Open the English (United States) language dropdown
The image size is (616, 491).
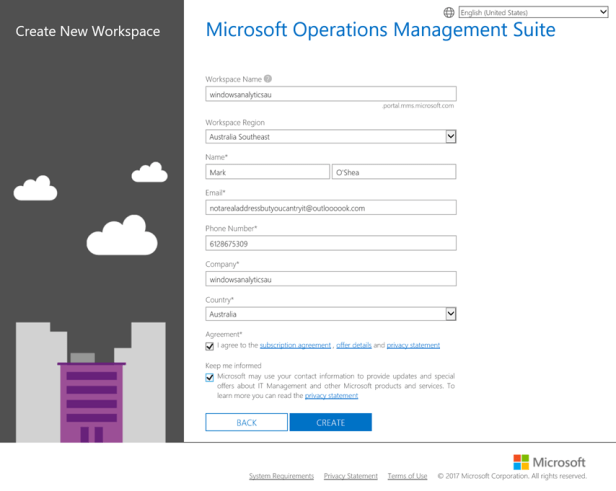point(532,13)
